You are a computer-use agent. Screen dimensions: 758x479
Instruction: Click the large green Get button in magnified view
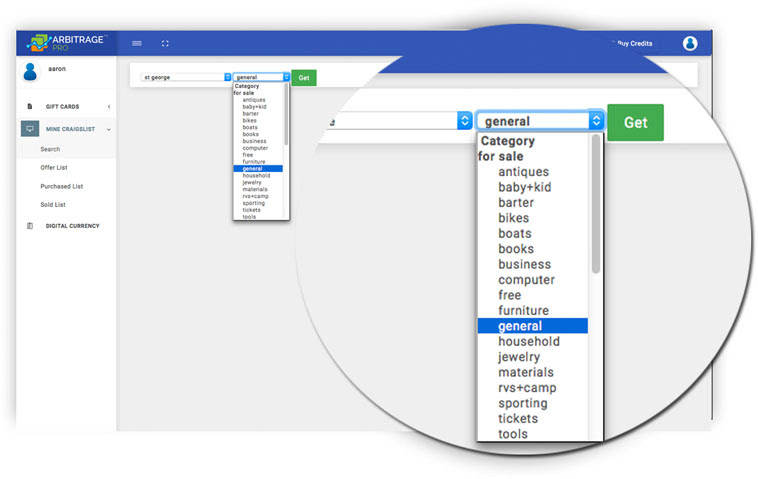[635, 122]
